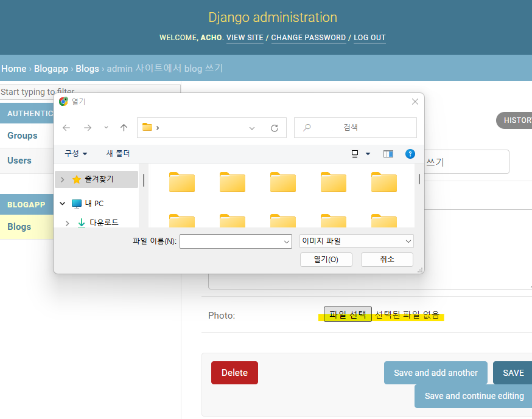Image resolution: width=532 pixels, height=419 pixels.
Task: Expand the 다운로드 tree node
Action: pos(67,223)
